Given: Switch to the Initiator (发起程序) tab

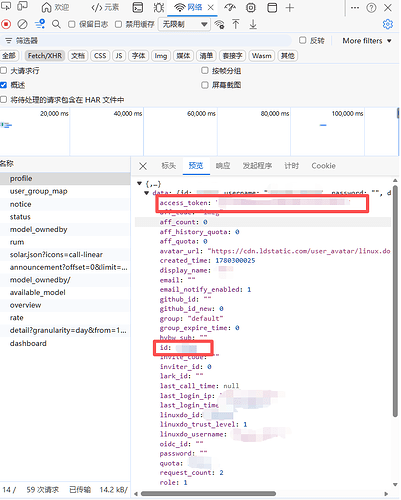Looking at the screenshot, I should (x=257, y=166).
